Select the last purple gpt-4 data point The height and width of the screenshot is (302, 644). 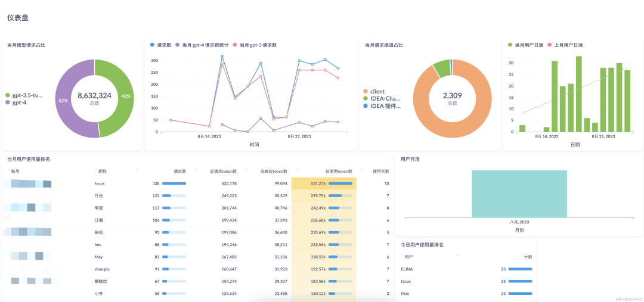point(338,122)
